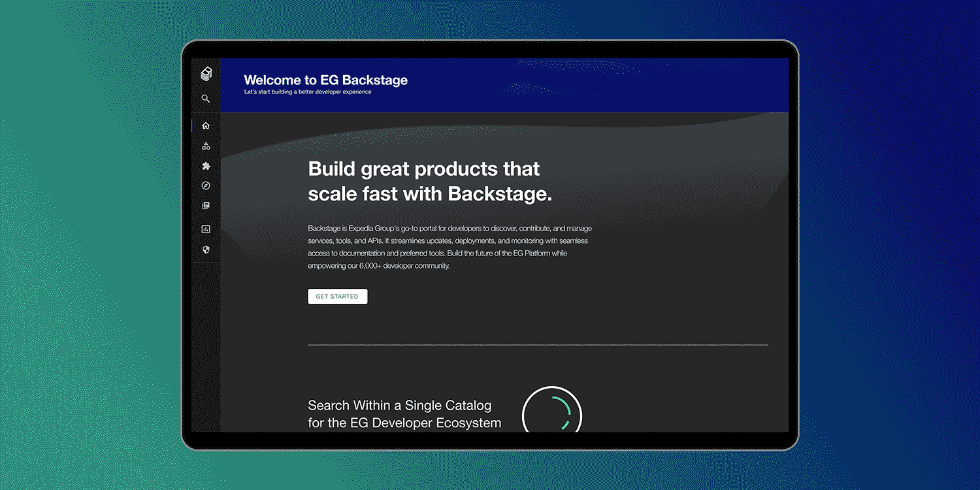Open the docs library icon in sidebar
The height and width of the screenshot is (490, 980).
pos(206,205)
